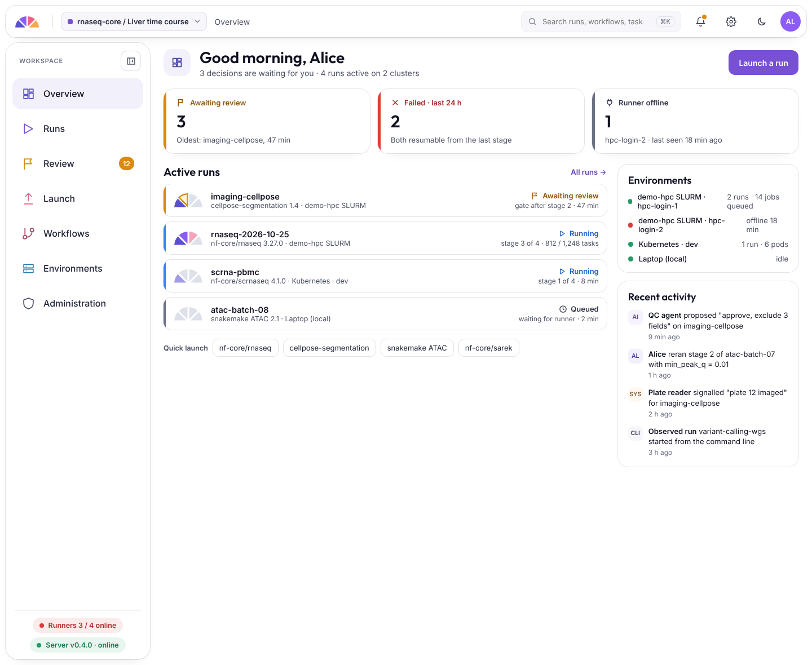This screenshot has height=665, width=812.
Task: Quick launch nf-core/rnaseq
Action: 245,348
